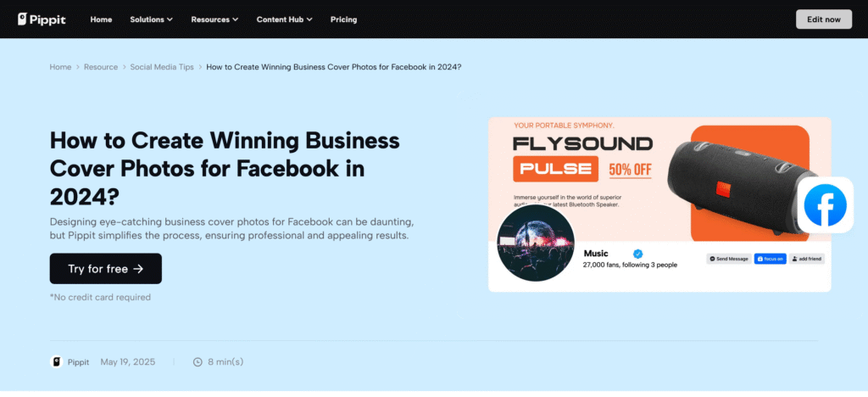Click the arrow in Try for free
The height and width of the screenshot is (397, 868).
[138, 269]
